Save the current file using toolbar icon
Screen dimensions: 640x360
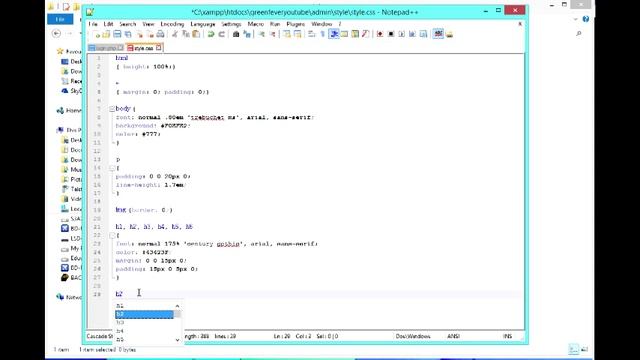pyautogui.click(x=117, y=34)
